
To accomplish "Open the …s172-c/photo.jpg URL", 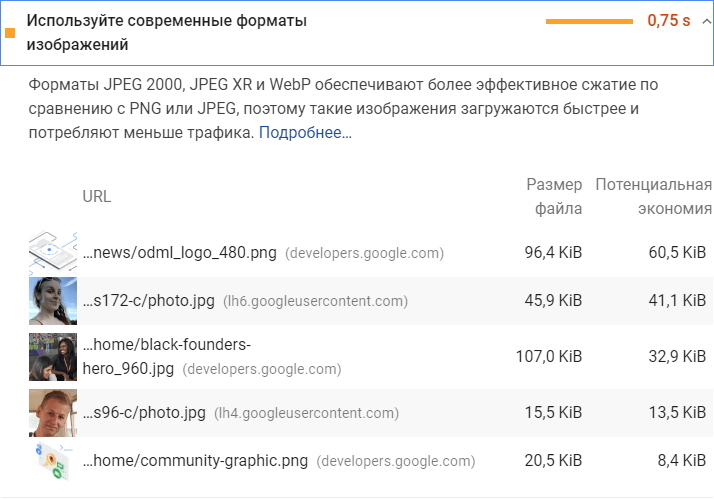I will (x=149, y=301).
